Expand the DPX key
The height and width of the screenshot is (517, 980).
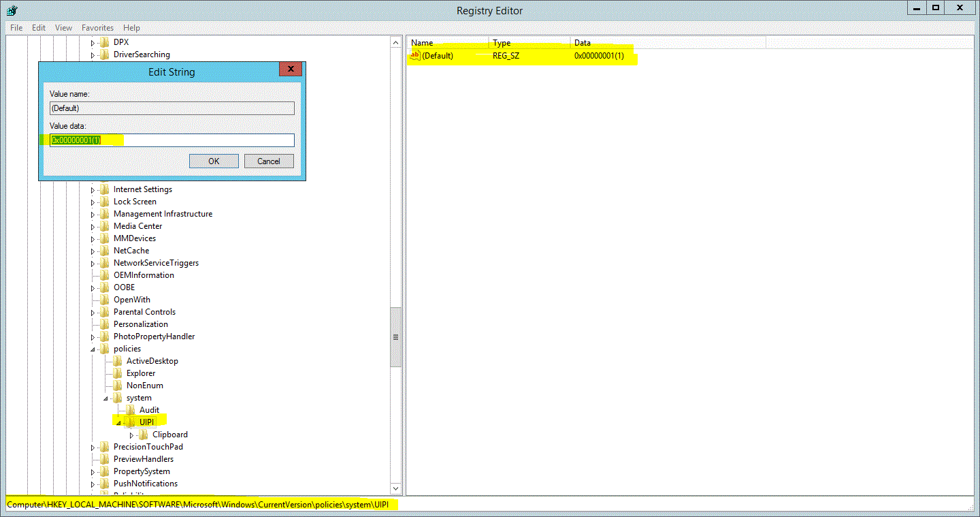[x=93, y=43]
